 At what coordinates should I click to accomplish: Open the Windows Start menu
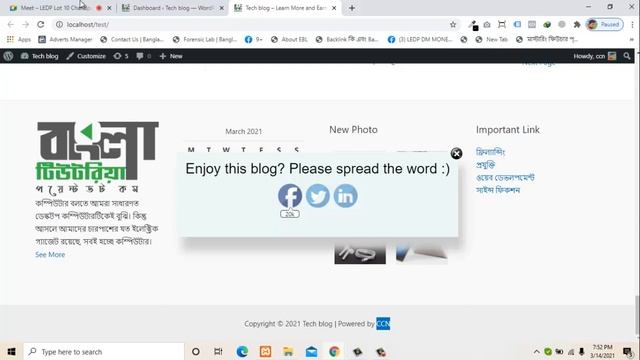(11, 351)
